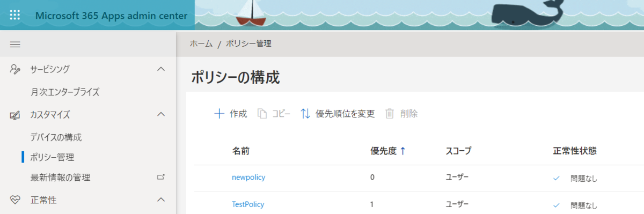Screen dimensions: 644x214
Task: Click the 削除 trash icon
Action: click(390, 114)
